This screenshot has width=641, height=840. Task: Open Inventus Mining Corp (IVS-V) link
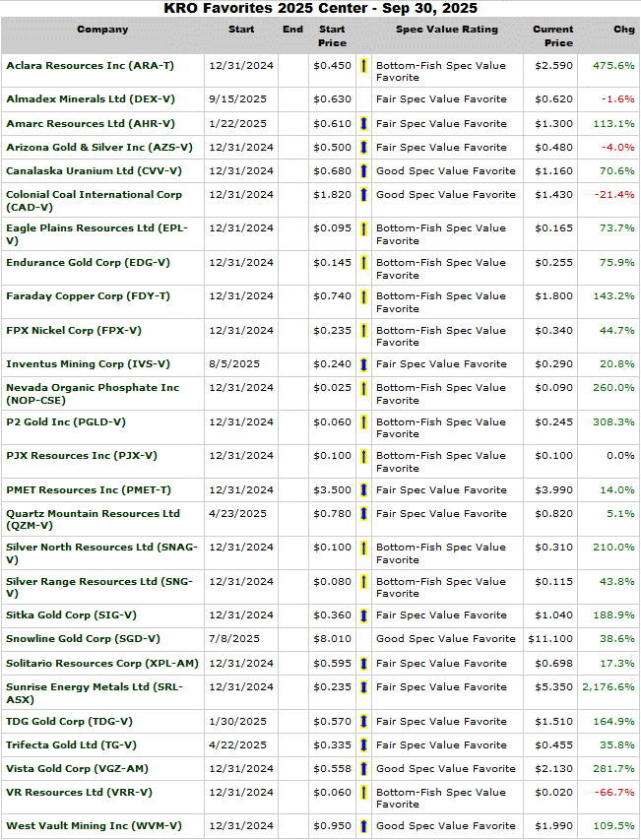tap(88, 364)
